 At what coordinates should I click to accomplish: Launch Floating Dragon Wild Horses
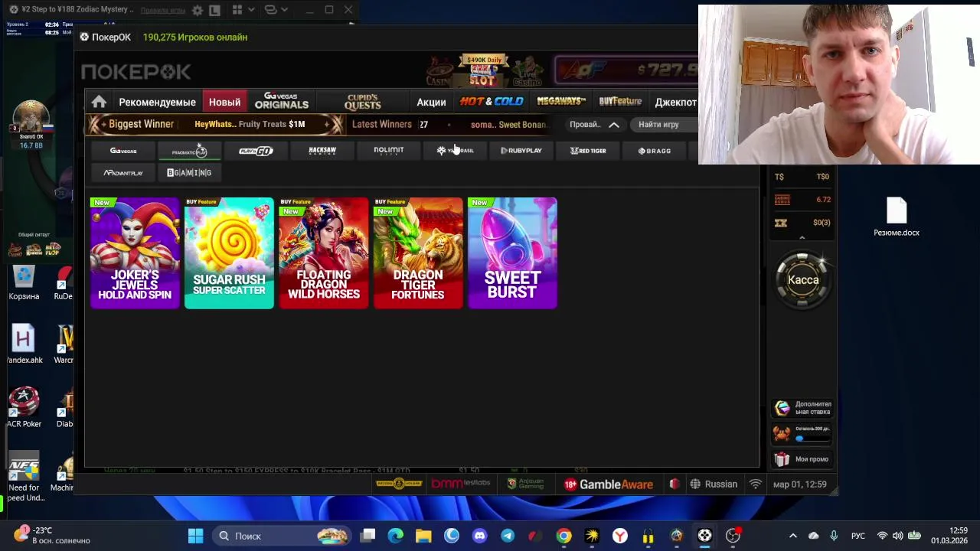tap(323, 253)
